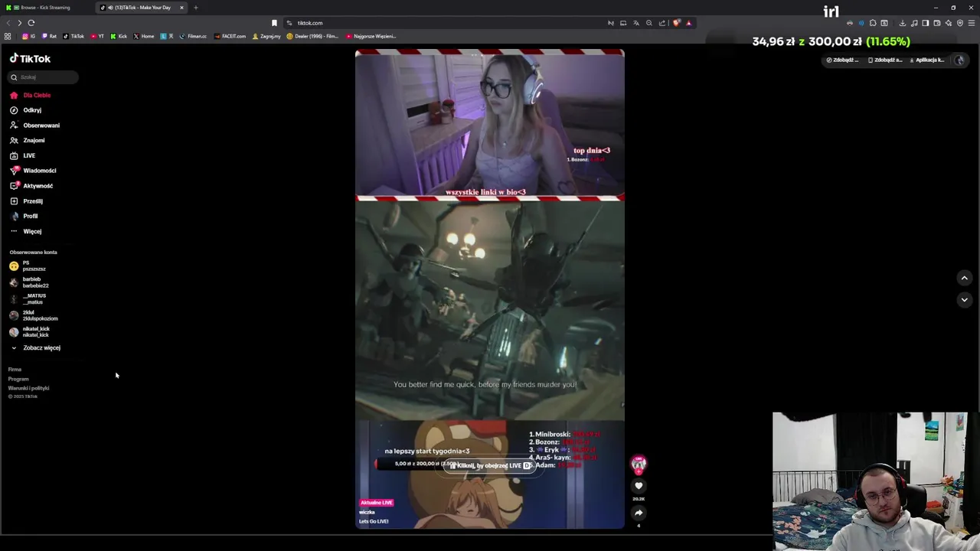Click Warunki i polityki footer link

pyautogui.click(x=28, y=388)
